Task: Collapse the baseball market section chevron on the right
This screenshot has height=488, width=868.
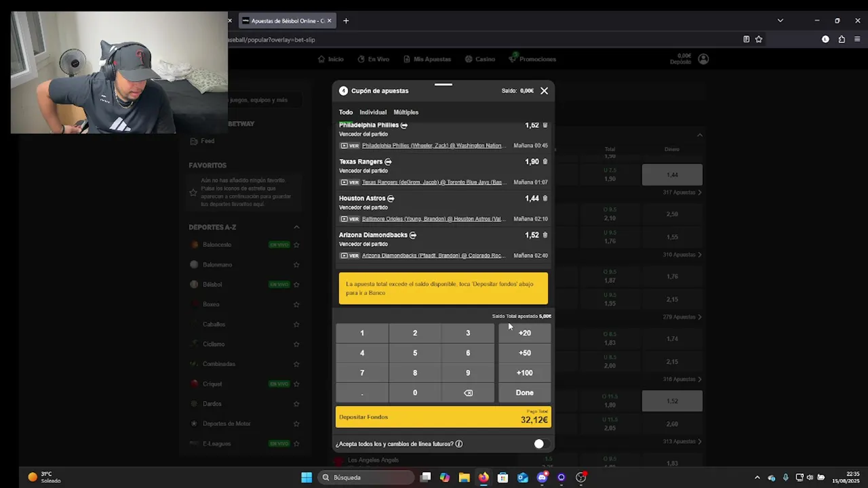Action: 699,135
